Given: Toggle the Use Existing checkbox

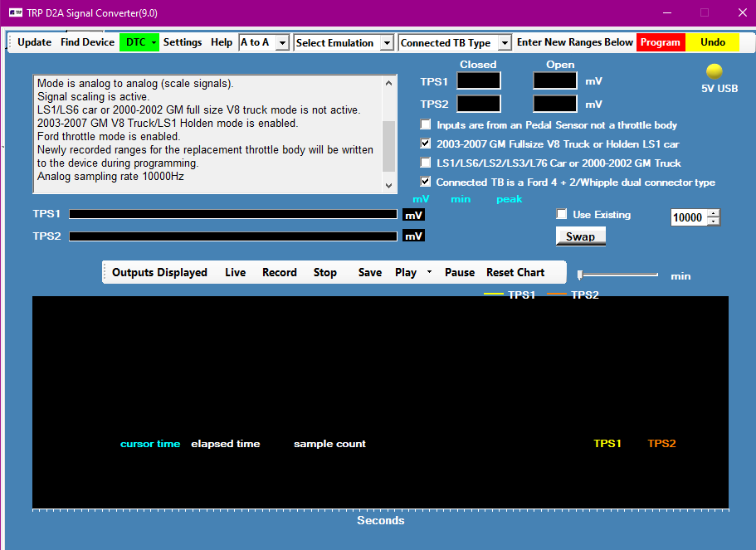Looking at the screenshot, I should pyautogui.click(x=561, y=214).
